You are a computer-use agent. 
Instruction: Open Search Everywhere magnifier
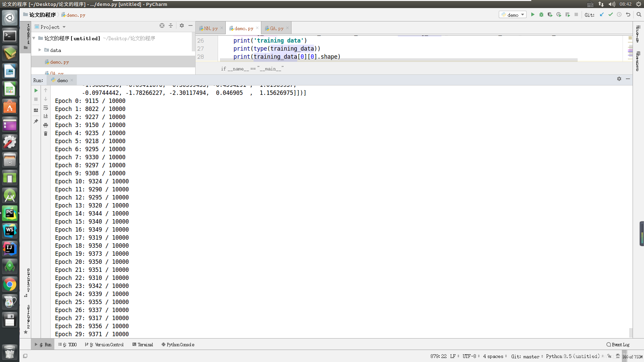point(639,15)
